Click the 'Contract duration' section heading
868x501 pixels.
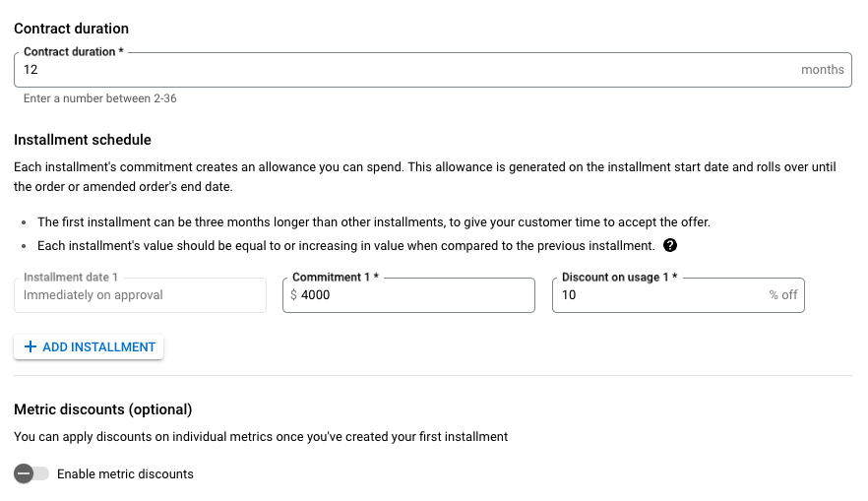click(72, 29)
